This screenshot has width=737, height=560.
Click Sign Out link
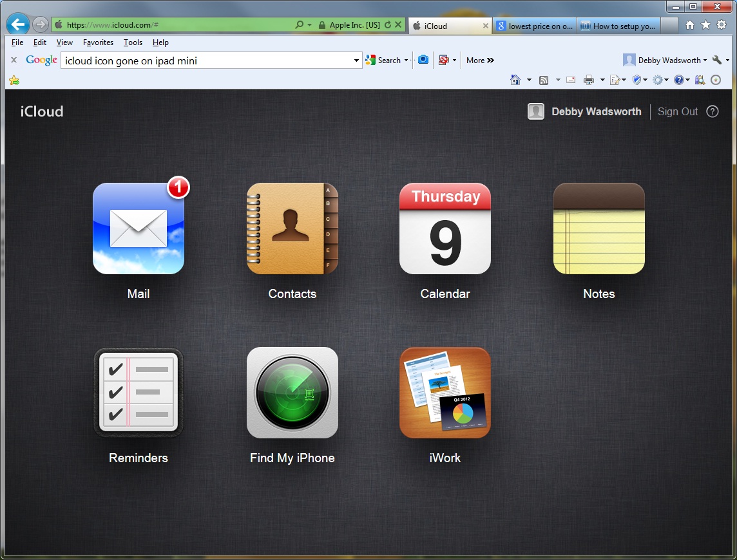[x=677, y=111]
